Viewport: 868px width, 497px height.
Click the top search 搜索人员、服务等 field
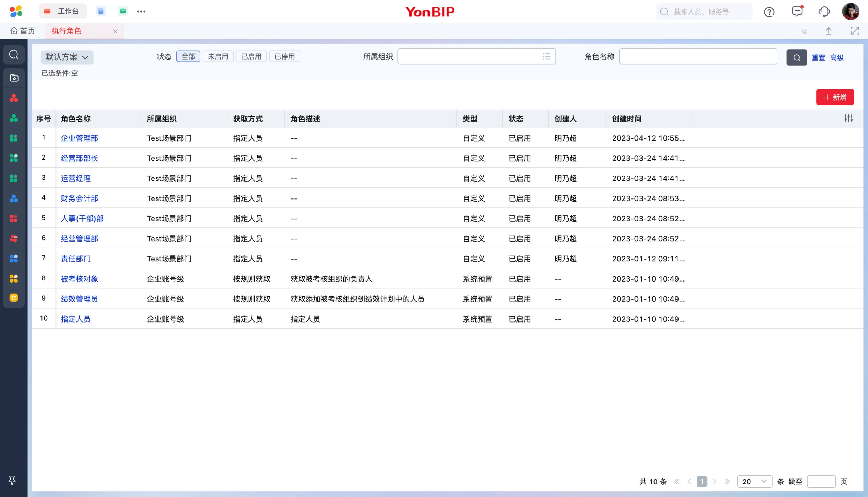coord(704,11)
